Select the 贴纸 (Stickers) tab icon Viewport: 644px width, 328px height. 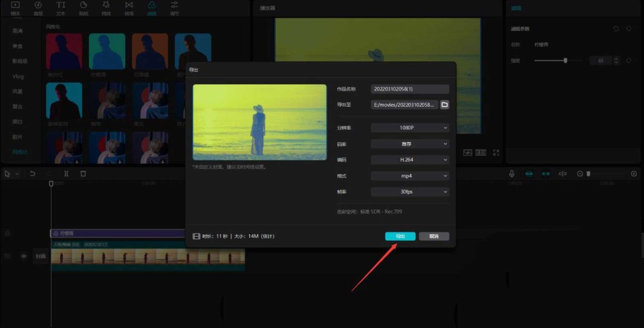click(83, 8)
